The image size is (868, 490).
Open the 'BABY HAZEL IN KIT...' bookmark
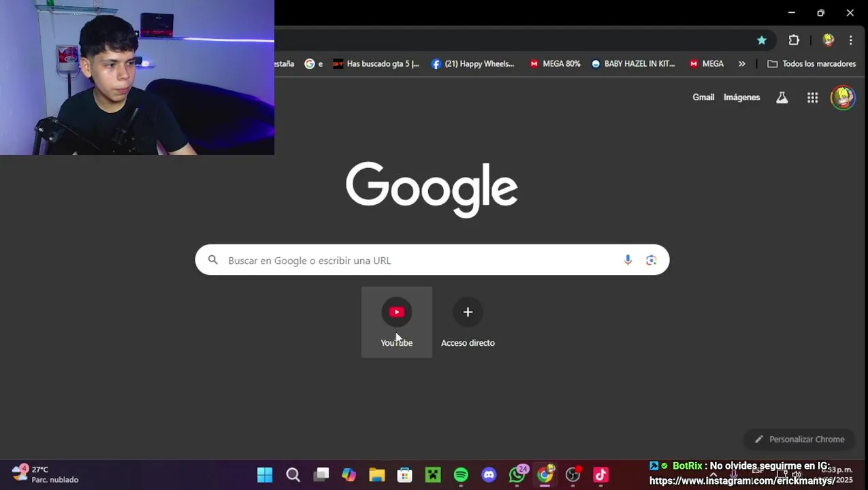(x=632, y=63)
